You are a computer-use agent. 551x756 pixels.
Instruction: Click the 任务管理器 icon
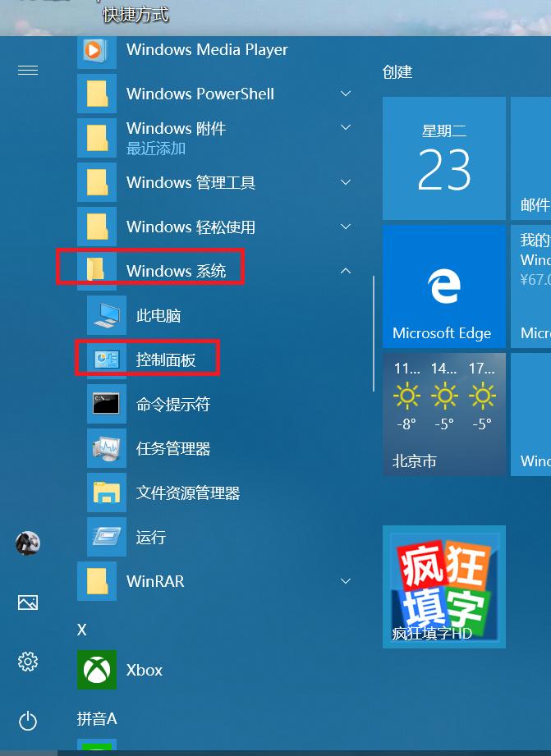point(107,448)
